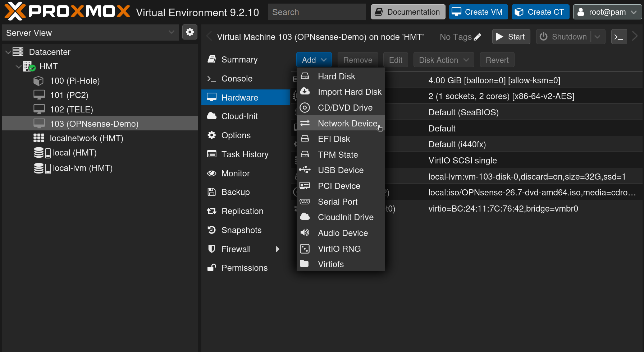Viewport: 644px width, 352px height.
Task: Click the Proxmox logo
Action: tap(67, 11)
